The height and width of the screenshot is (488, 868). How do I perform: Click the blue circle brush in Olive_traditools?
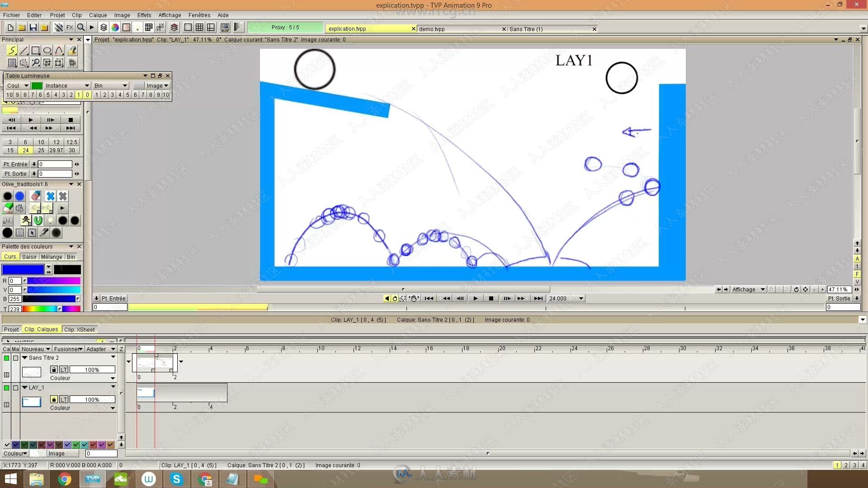(20, 196)
